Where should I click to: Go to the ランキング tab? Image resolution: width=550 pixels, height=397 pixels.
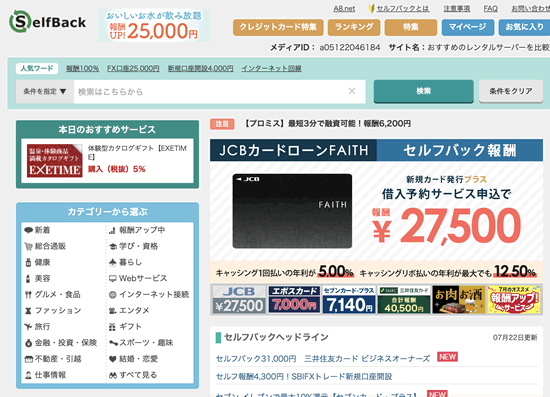point(354,27)
